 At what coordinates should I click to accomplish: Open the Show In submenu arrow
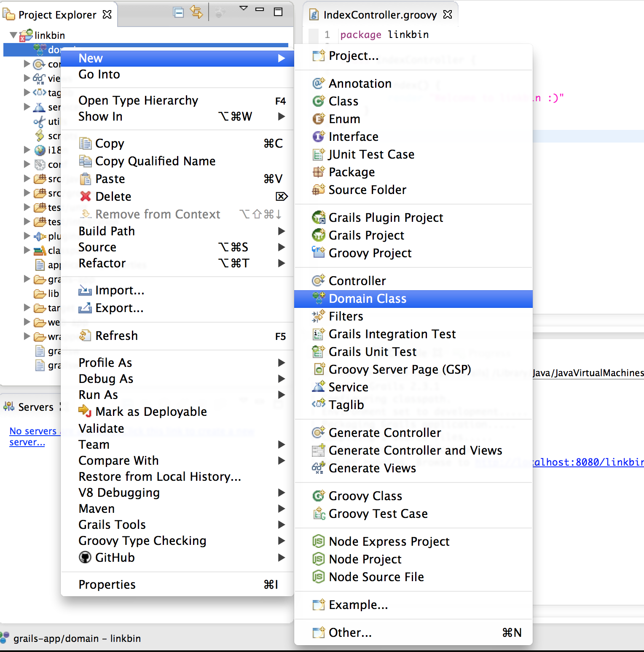pos(281,116)
